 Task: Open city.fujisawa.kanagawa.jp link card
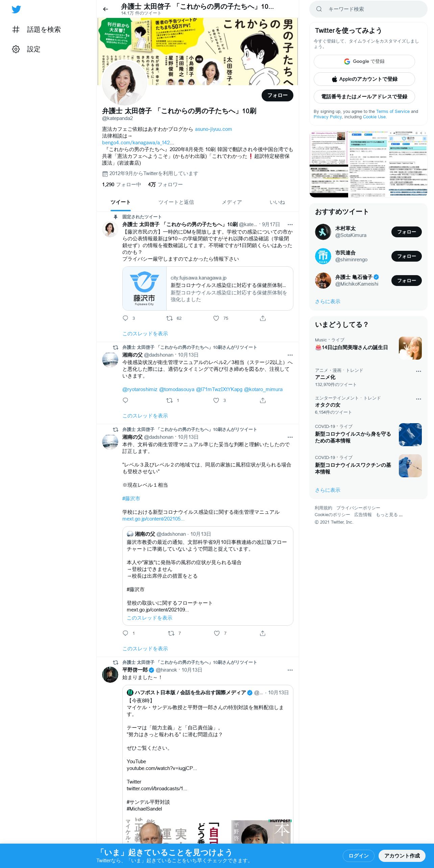click(x=208, y=288)
